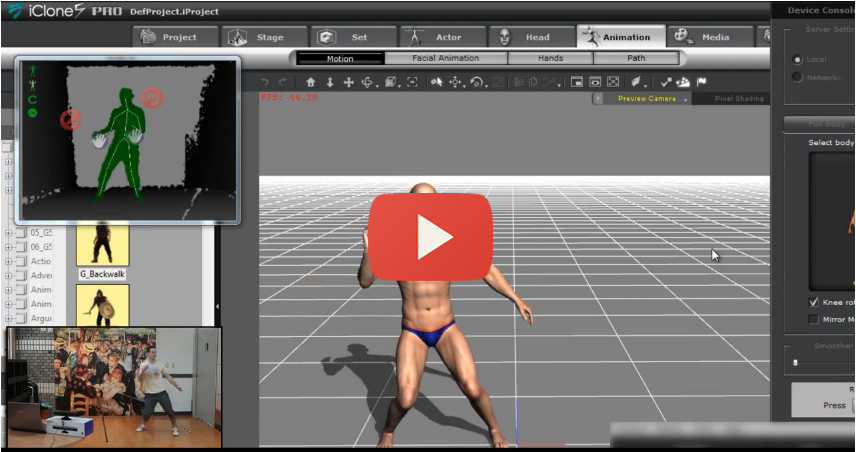The height and width of the screenshot is (452, 856).
Task: Click the Undo arrow icon
Action: click(x=265, y=82)
